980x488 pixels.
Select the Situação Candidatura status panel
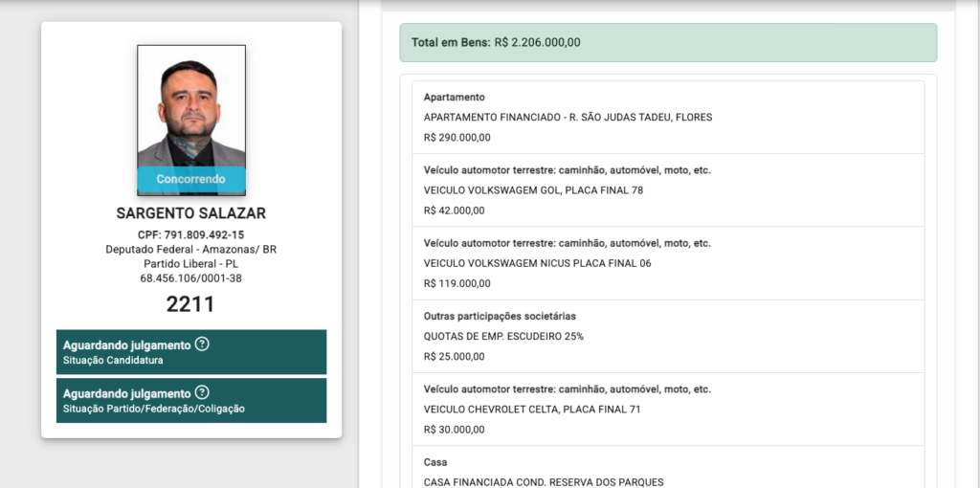click(x=191, y=352)
